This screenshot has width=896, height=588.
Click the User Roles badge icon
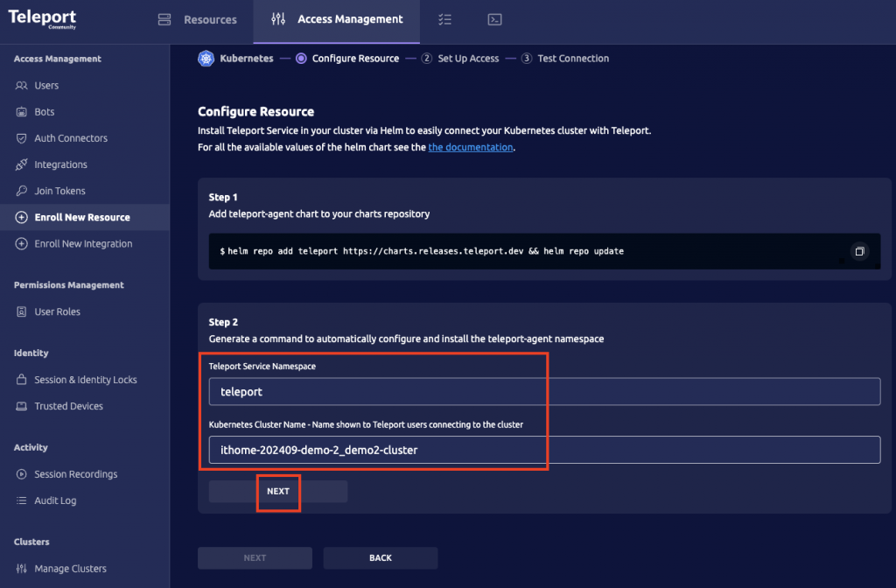point(21,312)
